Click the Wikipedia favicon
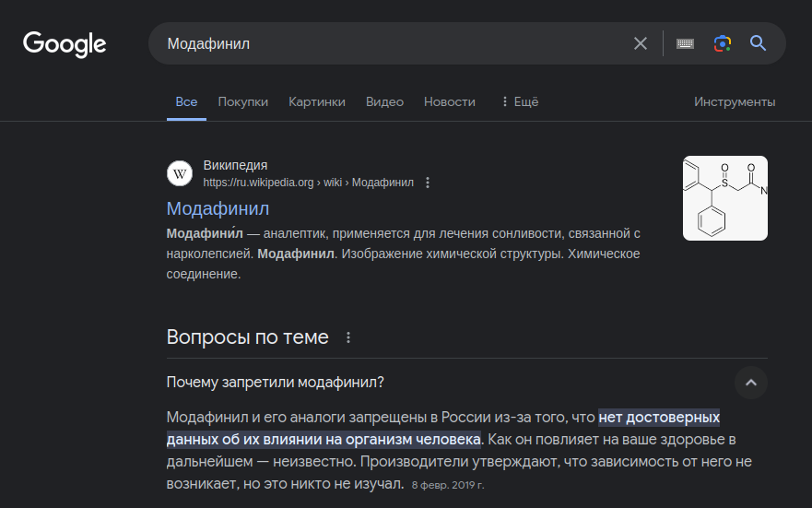This screenshot has height=508, width=812. pyautogui.click(x=180, y=173)
